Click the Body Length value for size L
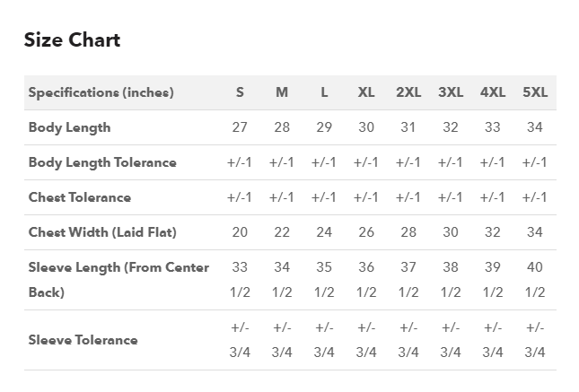This screenshot has width=579, height=392. pyautogui.click(x=324, y=127)
